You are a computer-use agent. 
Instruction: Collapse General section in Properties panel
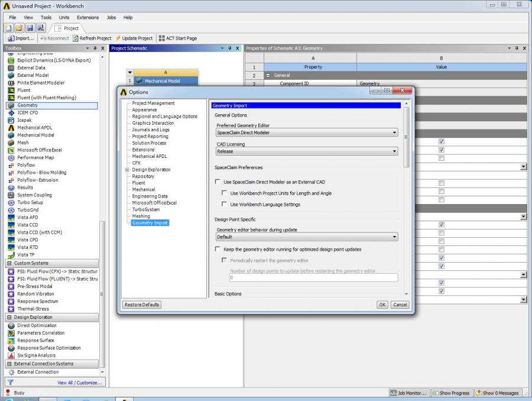pyautogui.click(x=268, y=75)
